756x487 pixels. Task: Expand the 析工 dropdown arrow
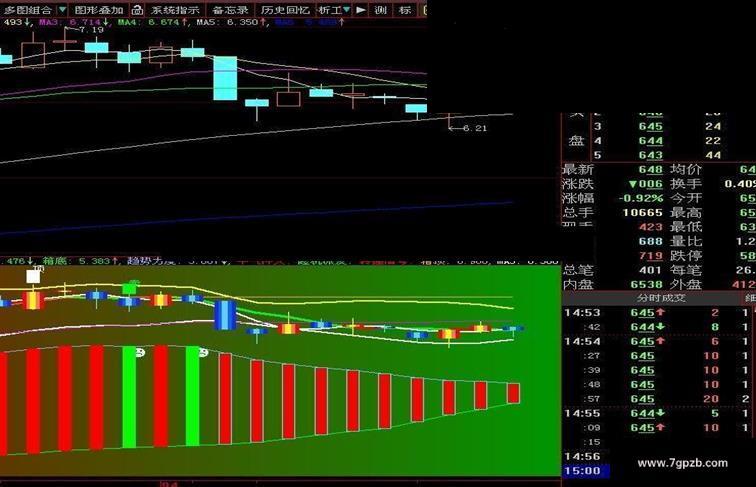(346, 10)
